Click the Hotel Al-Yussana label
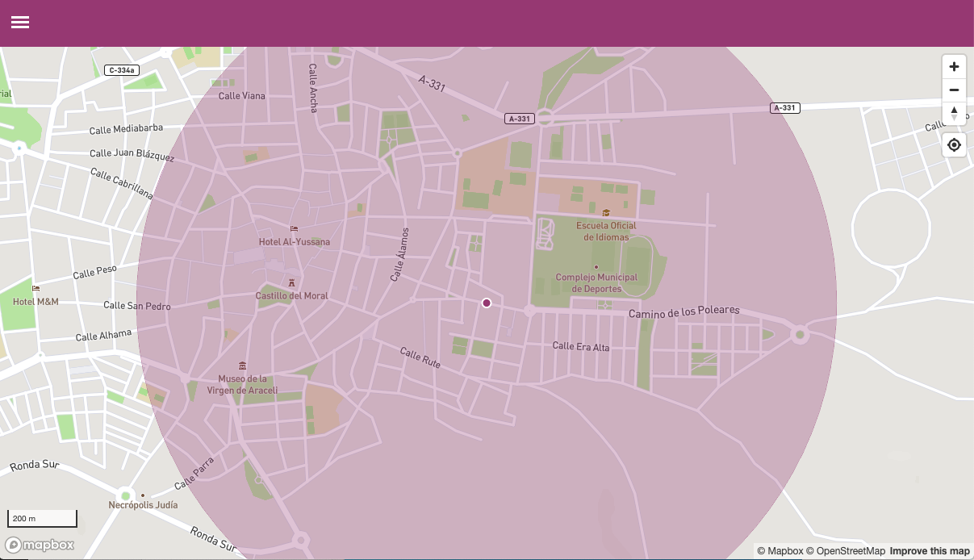The width and height of the screenshot is (974, 560). [295, 242]
